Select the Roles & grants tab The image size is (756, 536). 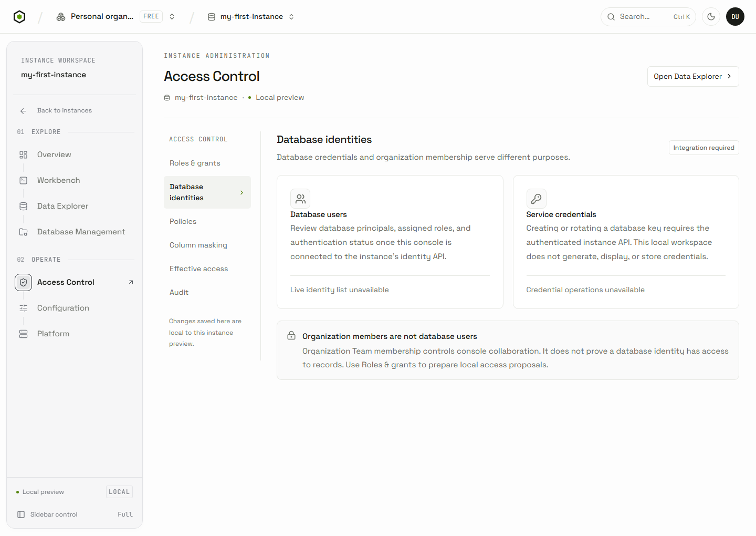207,163
